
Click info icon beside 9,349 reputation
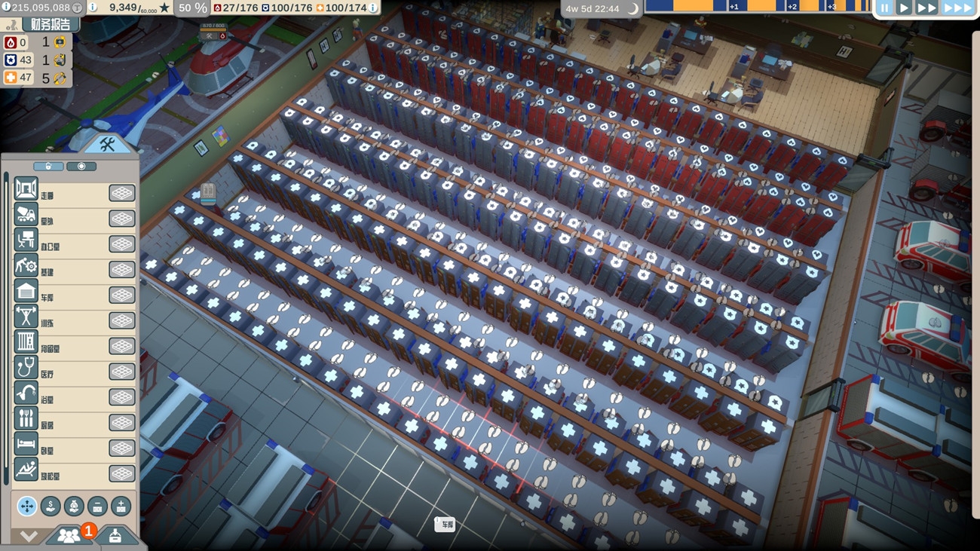[93, 8]
